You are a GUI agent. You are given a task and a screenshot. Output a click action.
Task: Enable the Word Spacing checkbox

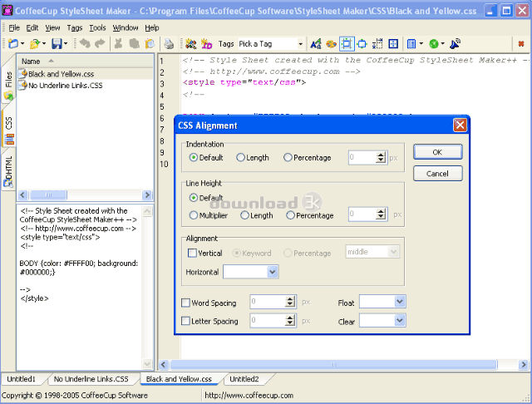click(x=185, y=303)
